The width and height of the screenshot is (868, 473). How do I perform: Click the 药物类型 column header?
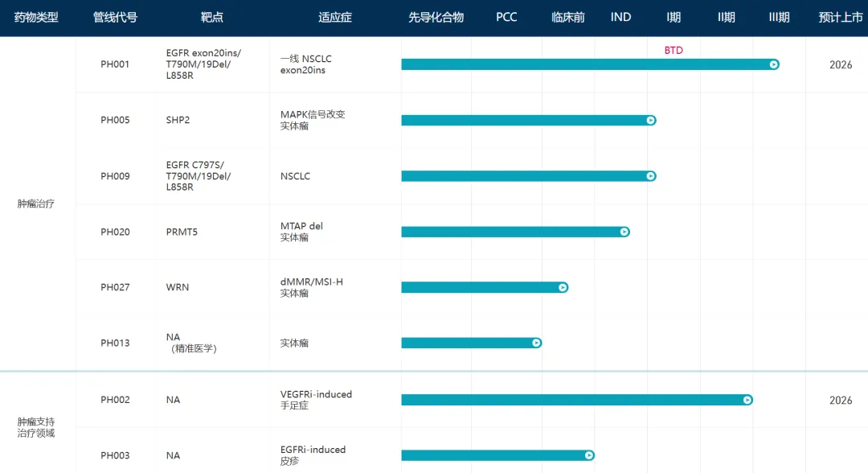36,17
